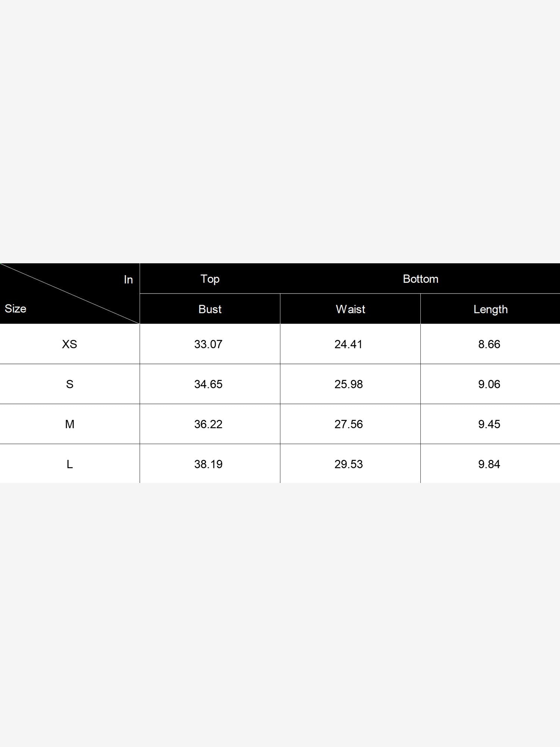Screen dimensions: 560x747
Task: Click the Top column header
Action: point(210,279)
